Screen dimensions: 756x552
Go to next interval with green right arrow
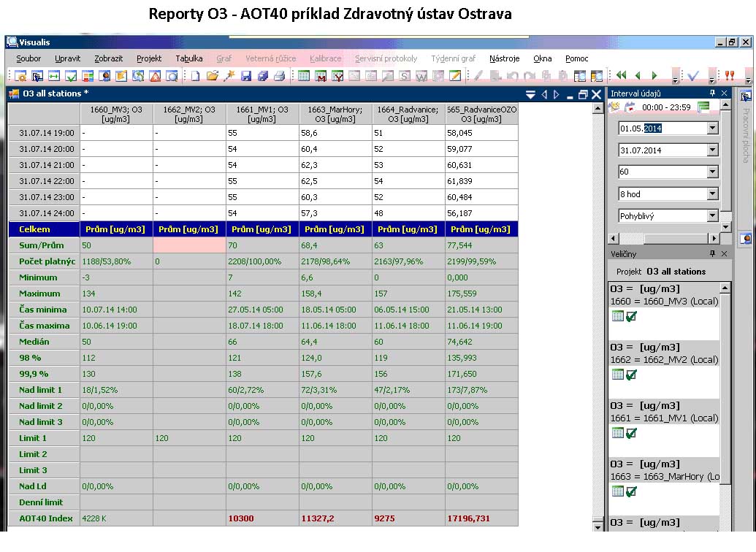coord(654,75)
